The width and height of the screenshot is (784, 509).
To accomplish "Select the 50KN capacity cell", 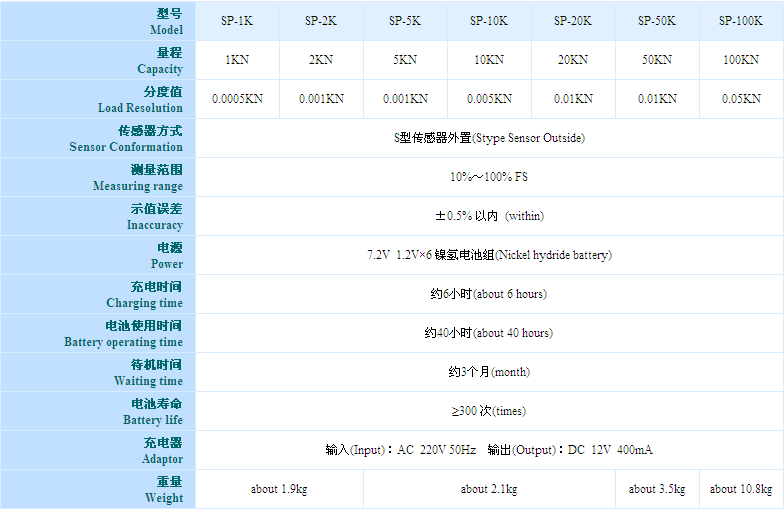I will pos(657,60).
